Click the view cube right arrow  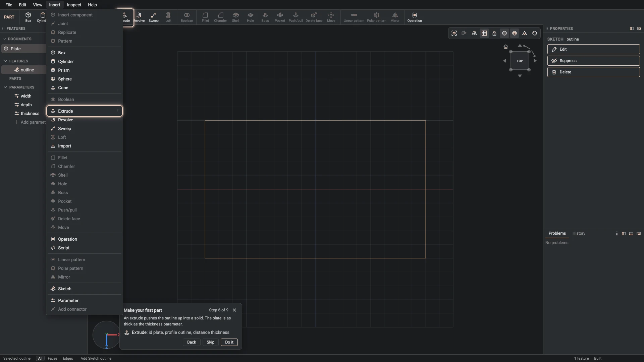coord(535,61)
